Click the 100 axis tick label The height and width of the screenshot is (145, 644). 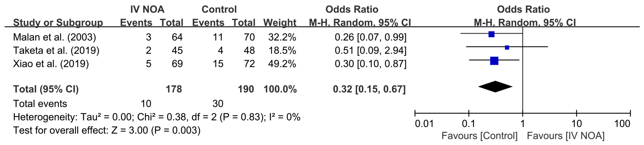pyautogui.click(x=622, y=124)
